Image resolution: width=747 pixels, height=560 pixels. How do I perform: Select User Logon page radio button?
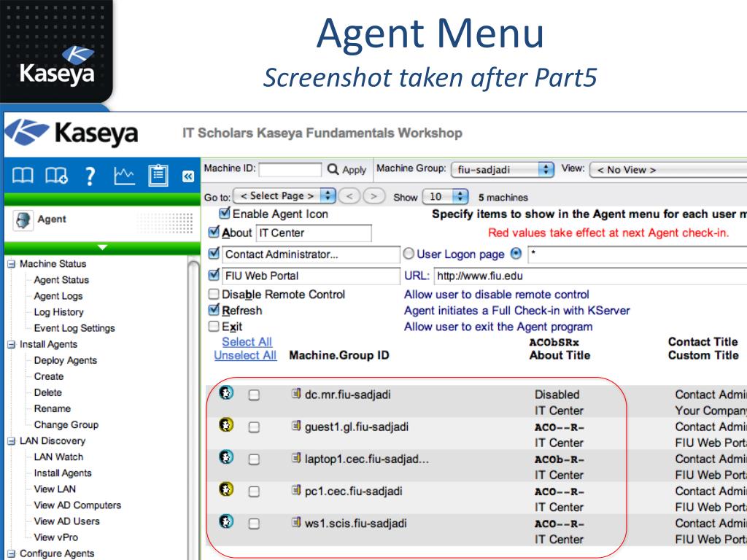tap(409, 254)
